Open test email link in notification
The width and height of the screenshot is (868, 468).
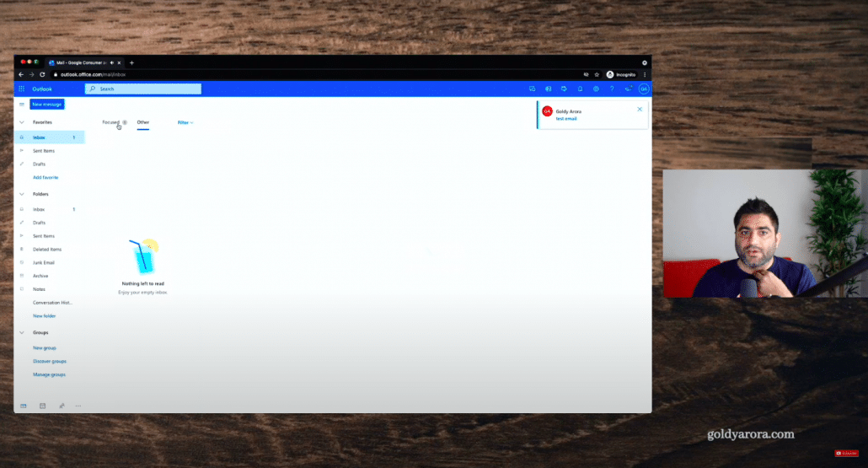click(x=566, y=119)
